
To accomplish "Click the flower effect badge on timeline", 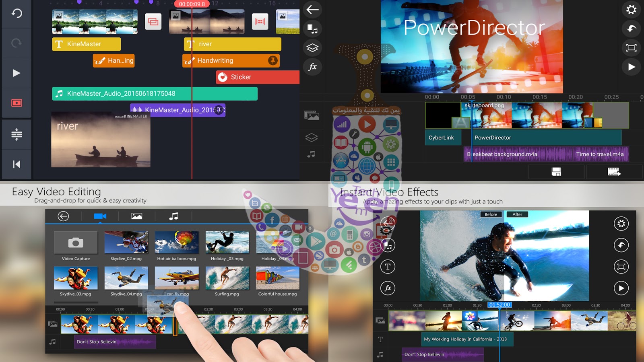I will click(469, 316).
